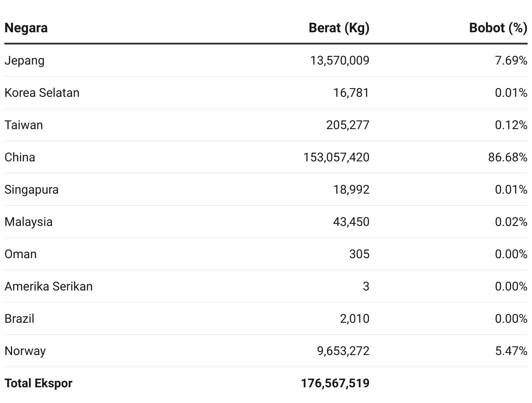This screenshot has width=532, height=403.
Task: Select Norway's 5.47% percentage cell
Action: coord(511,351)
